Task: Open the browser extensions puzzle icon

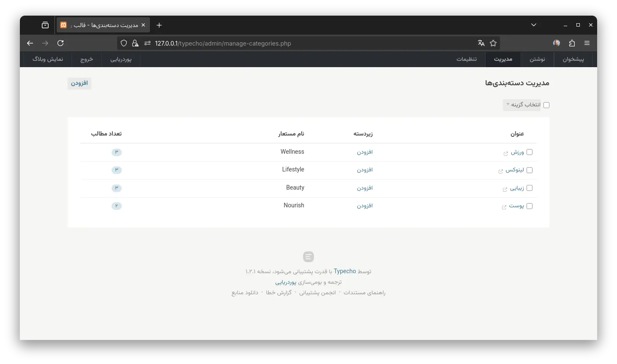Action: (x=572, y=43)
